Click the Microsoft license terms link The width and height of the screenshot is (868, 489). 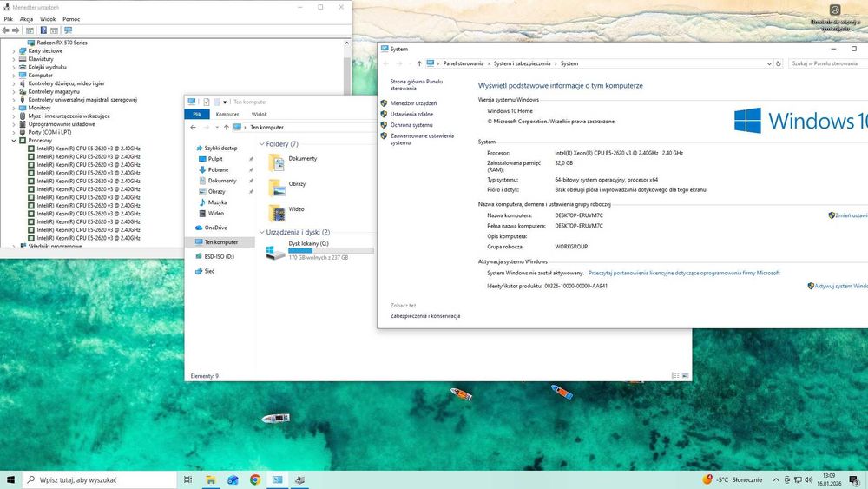click(684, 273)
